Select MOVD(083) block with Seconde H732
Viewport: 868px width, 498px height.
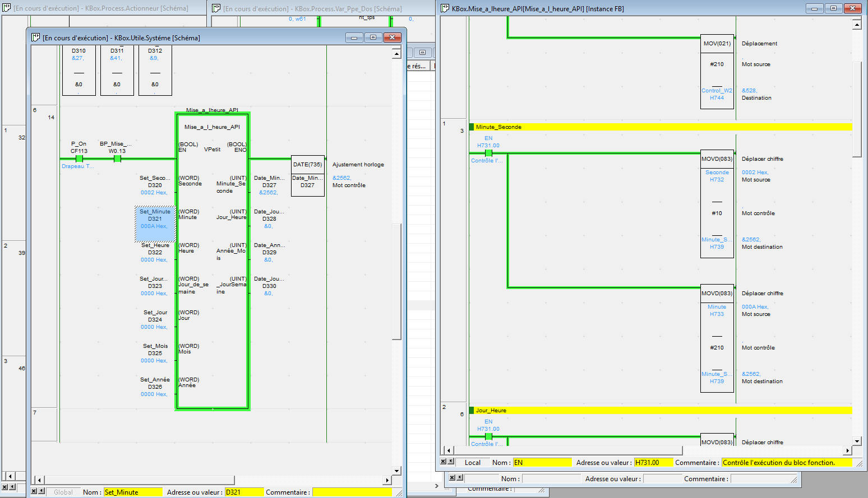pos(717,203)
